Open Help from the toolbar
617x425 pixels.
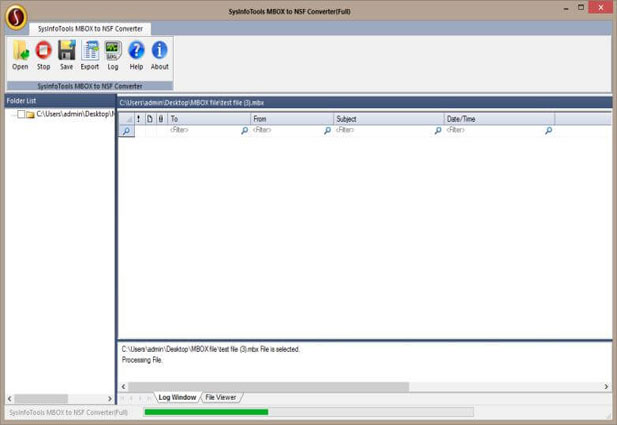[136, 55]
